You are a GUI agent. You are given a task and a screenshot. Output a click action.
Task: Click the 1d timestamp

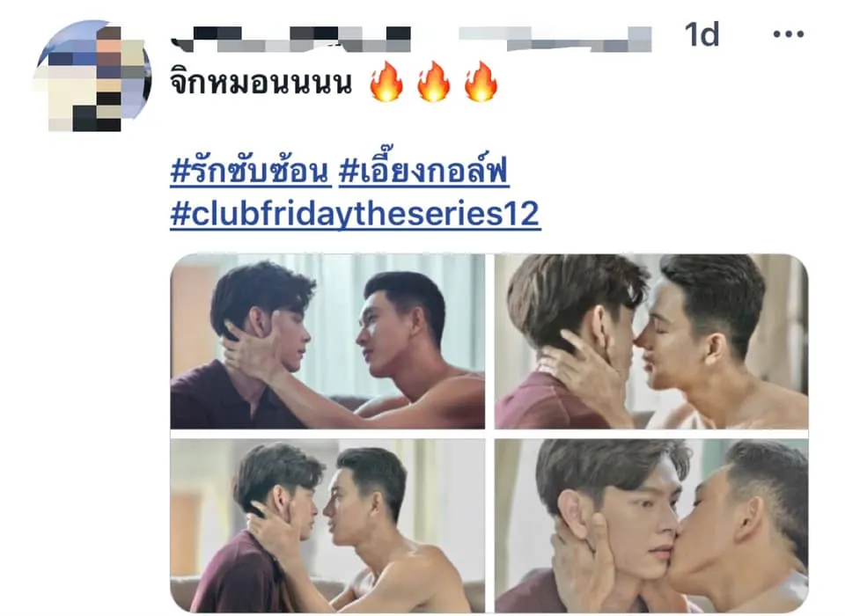[x=702, y=35]
